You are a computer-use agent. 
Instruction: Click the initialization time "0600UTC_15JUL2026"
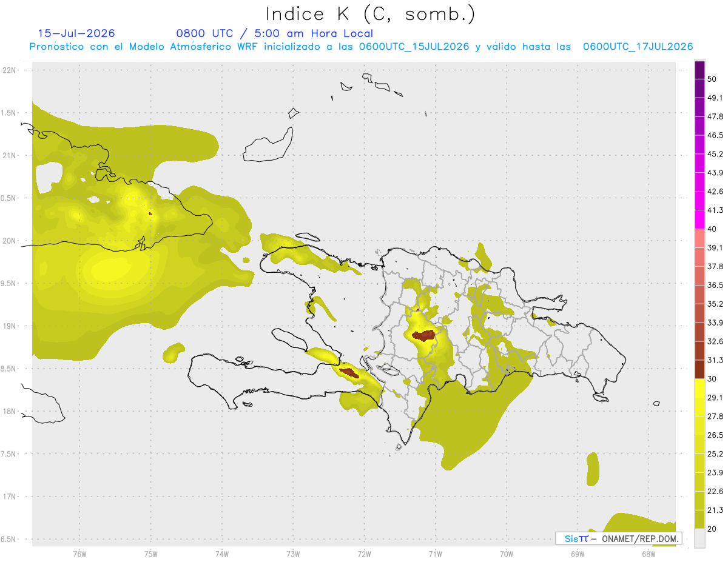click(414, 47)
